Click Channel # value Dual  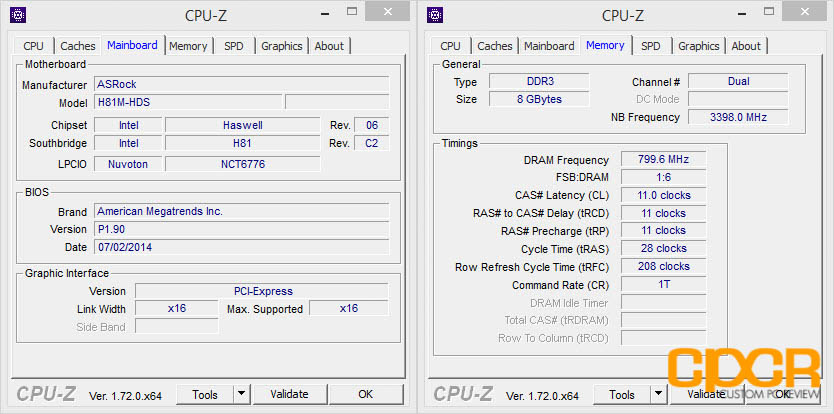coord(738,81)
